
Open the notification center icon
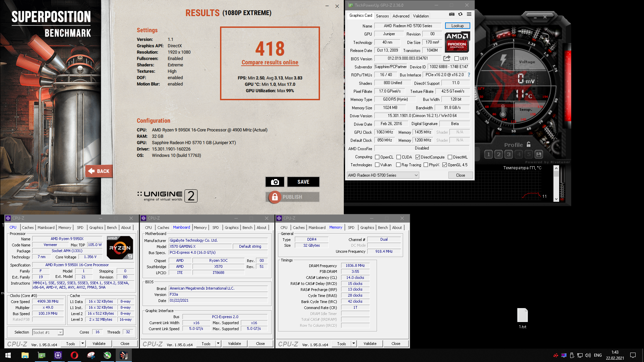tap(633, 355)
